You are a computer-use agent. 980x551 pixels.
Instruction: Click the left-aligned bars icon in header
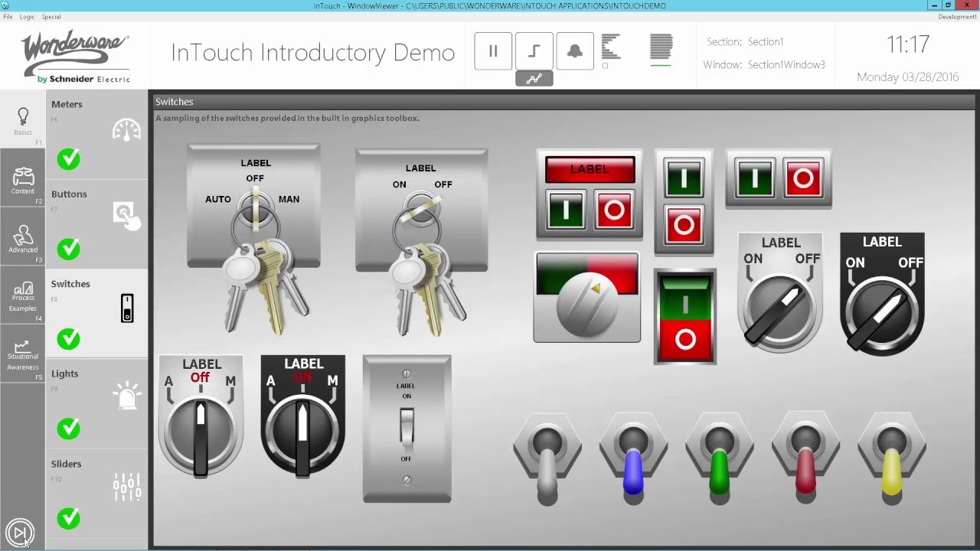pyautogui.click(x=611, y=47)
